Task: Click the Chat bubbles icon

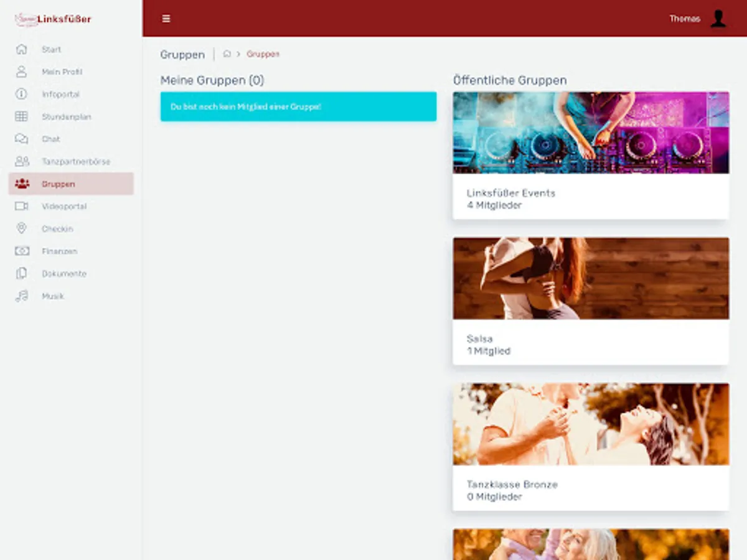Action: click(21, 139)
